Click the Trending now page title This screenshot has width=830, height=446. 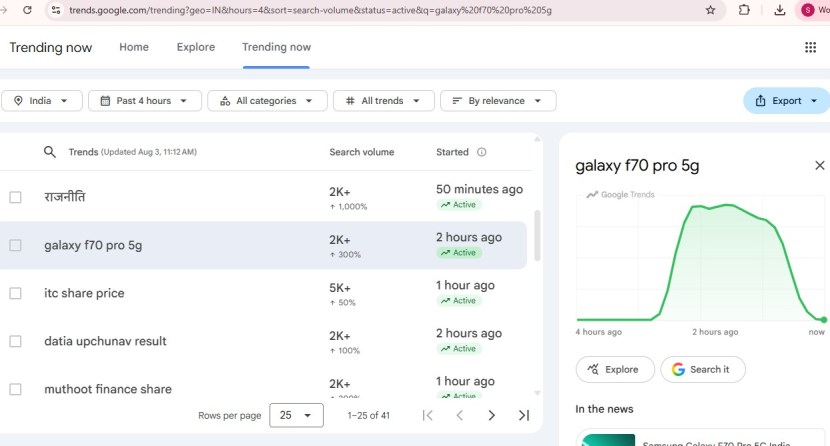[51, 47]
